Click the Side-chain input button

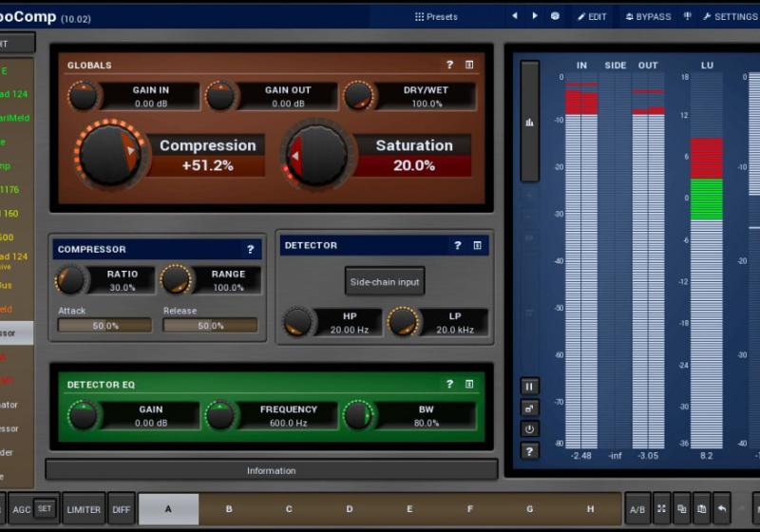pyautogui.click(x=384, y=282)
